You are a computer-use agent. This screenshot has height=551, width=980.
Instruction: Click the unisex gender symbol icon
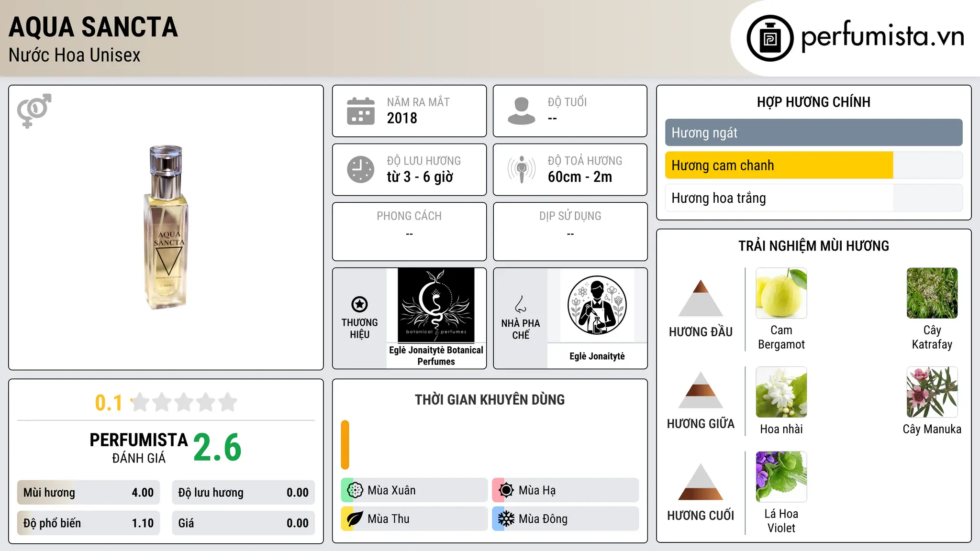(x=34, y=110)
